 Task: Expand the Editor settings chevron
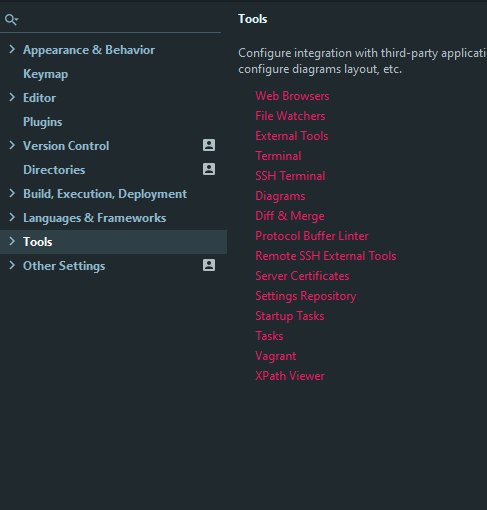coord(12,97)
